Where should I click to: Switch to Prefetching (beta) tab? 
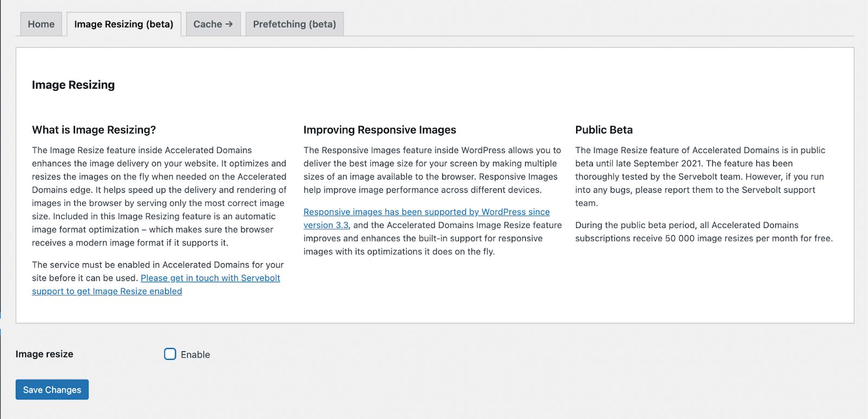[295, 24]
